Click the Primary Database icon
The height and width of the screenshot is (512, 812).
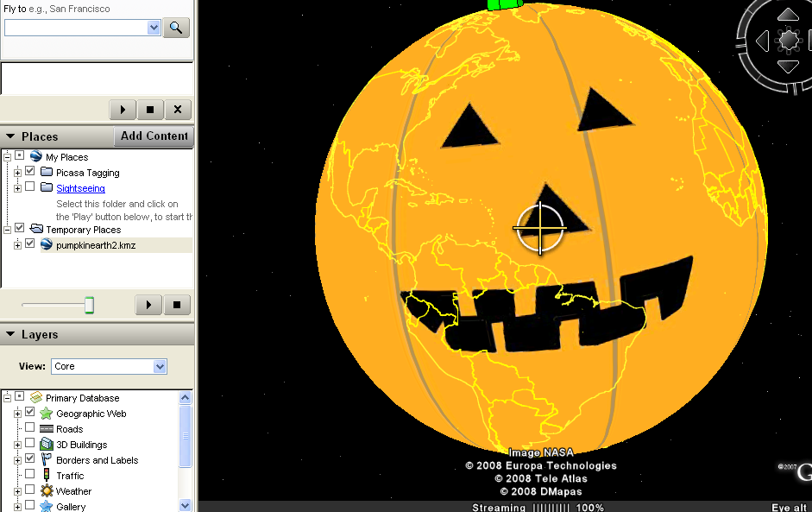pos(35,397)
